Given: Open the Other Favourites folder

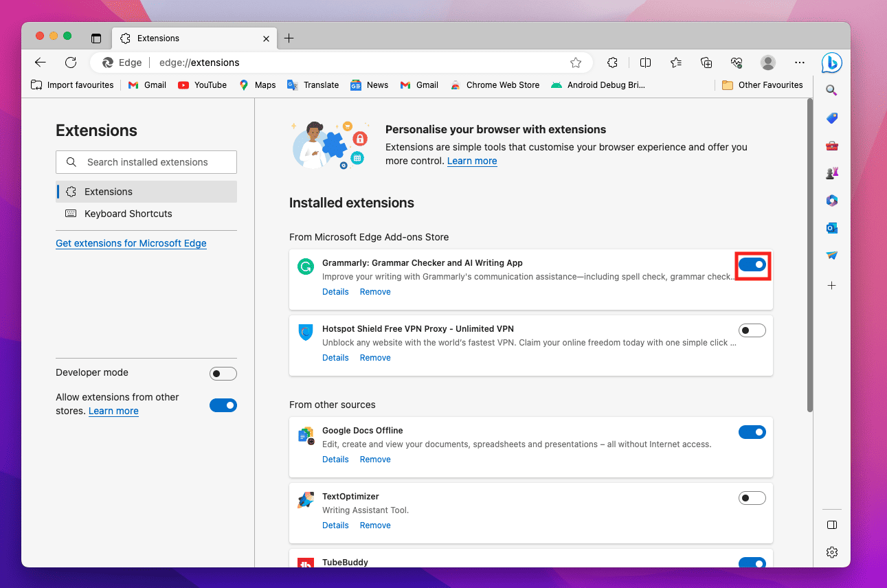Looking at the screenshot, I should pyautogui.click(x=762, y=85).
